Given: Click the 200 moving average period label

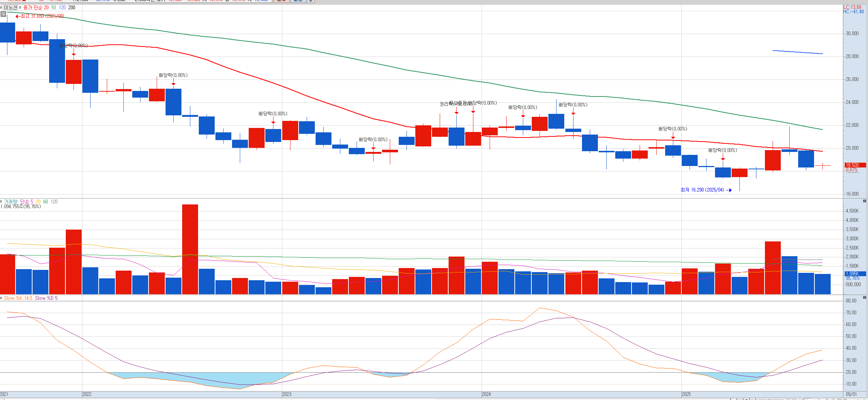Looking at the screenshot, I should [x=72, y=7].
